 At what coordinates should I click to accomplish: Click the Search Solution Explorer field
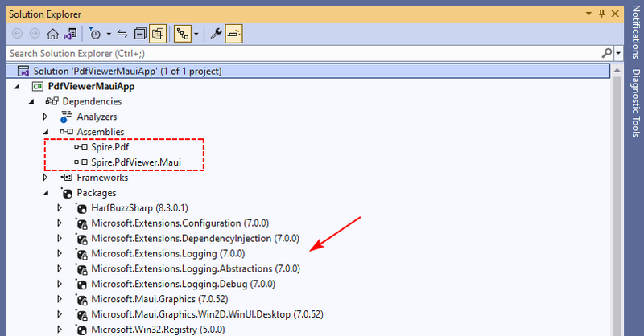click(304, 53)
